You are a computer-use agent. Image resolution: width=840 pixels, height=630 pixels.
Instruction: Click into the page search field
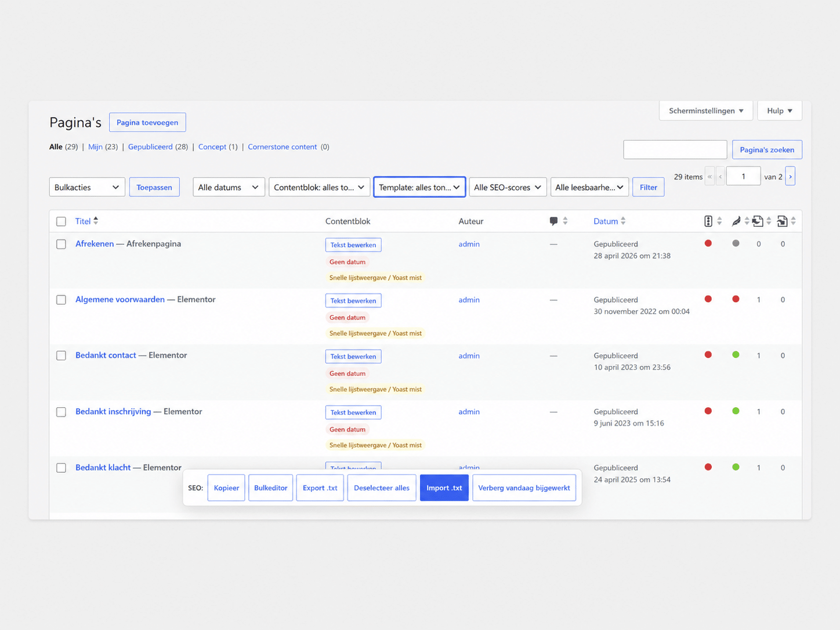pyautogui.click(x=675, y=150)
